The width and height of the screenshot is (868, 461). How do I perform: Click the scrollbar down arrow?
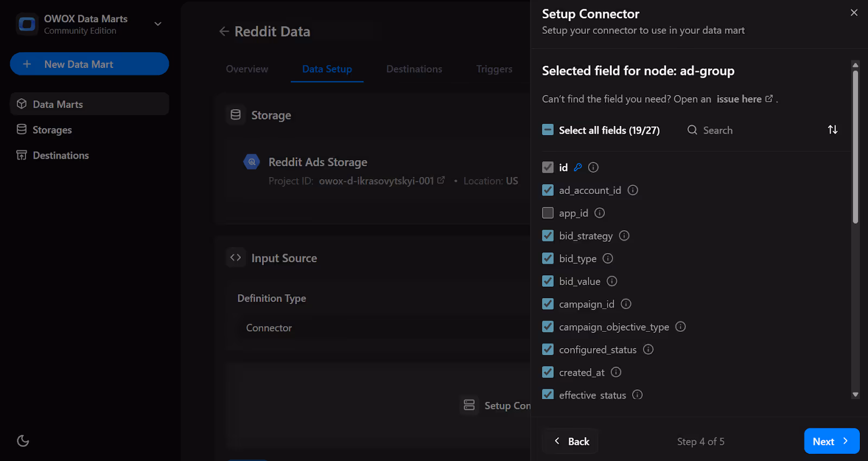click(856, 395)
